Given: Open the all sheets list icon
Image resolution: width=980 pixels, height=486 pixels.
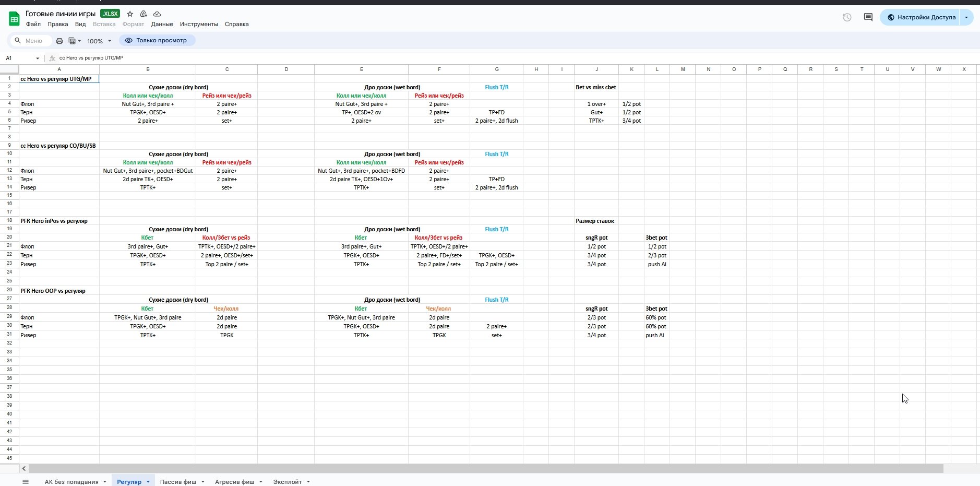Looking at the screenshot, I should (26, 481).
